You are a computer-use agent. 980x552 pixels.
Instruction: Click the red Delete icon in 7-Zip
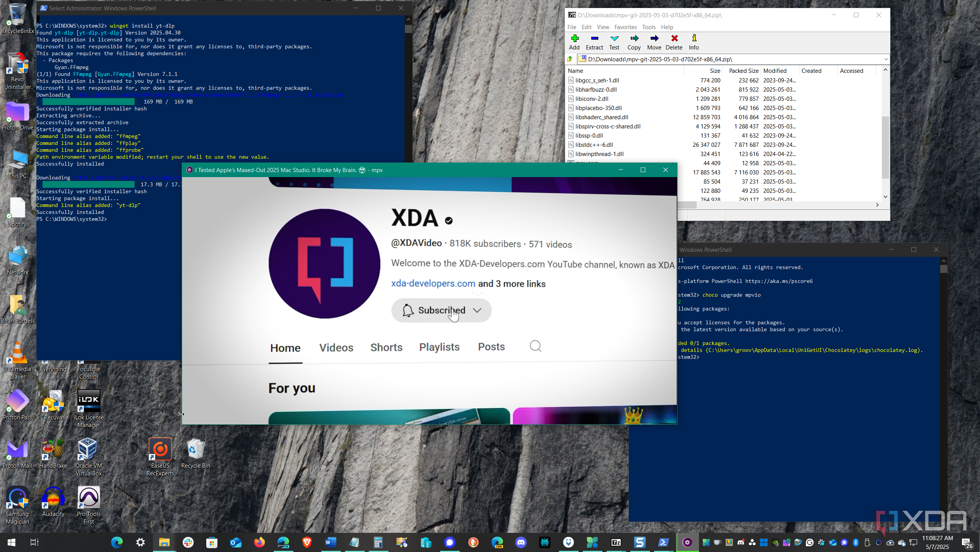674,42
